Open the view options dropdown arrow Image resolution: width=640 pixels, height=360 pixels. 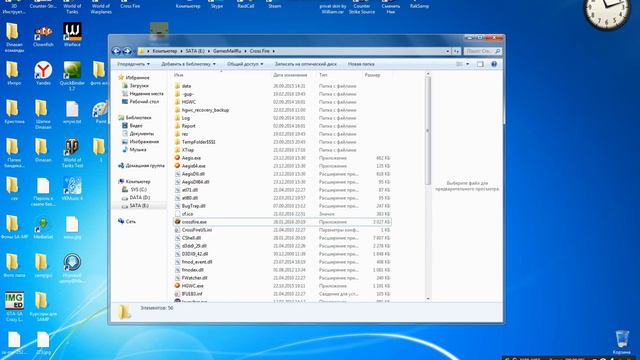coord(468,64)
